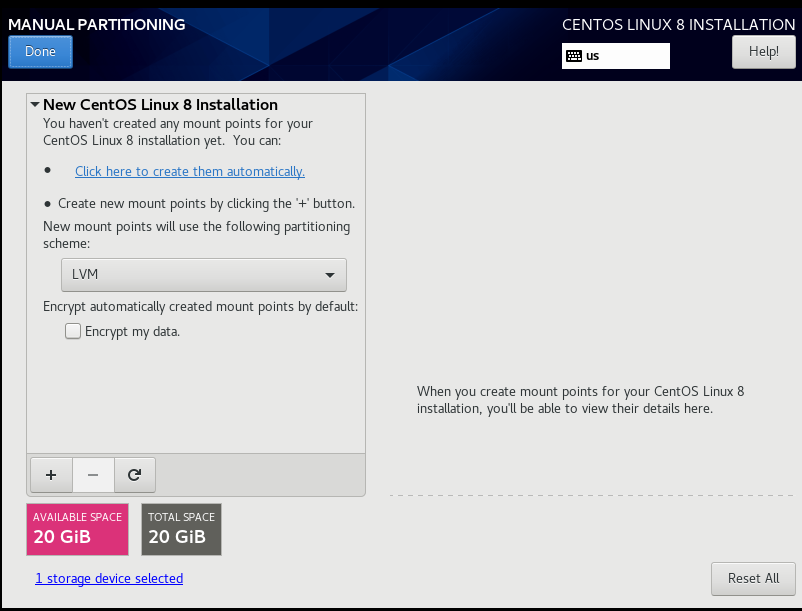This screenshot has height=611, width=802.
Task: Open the Help! button
Action: 764,52
